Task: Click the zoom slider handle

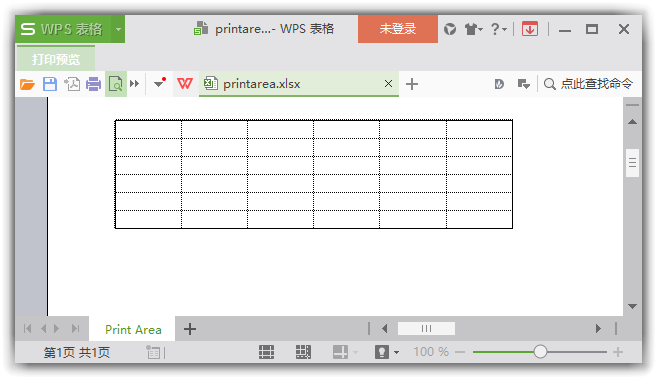Action: click(540, 352)
